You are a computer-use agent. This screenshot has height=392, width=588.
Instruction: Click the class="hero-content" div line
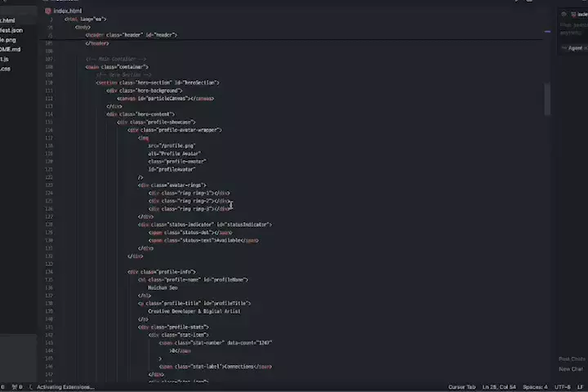tap(140, 114)
